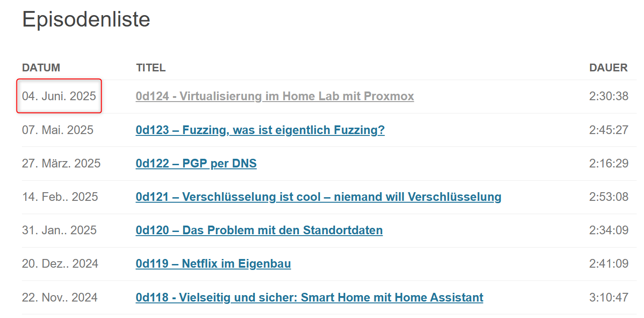Open 0d122 PGP per DNS link

196,164
